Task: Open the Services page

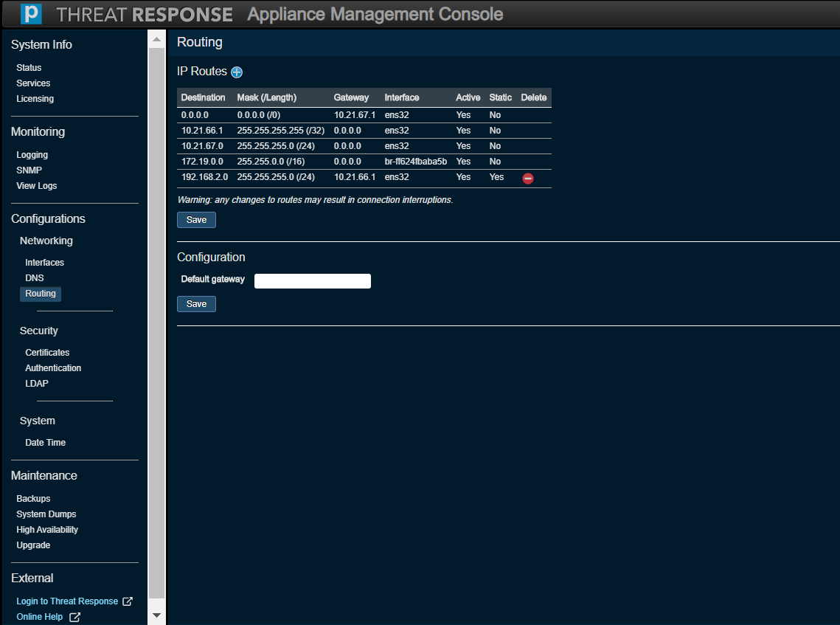Action: coord(33,83)
